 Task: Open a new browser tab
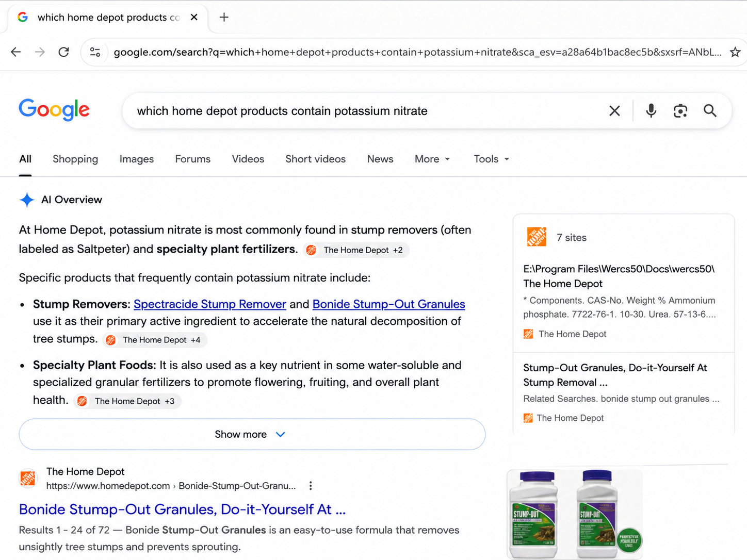pos(224,17)
